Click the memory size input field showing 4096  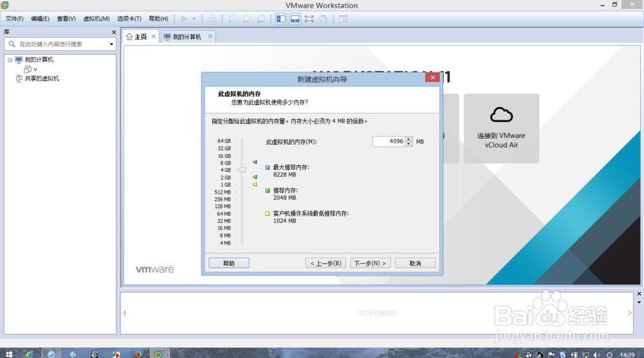pos(388,141)
